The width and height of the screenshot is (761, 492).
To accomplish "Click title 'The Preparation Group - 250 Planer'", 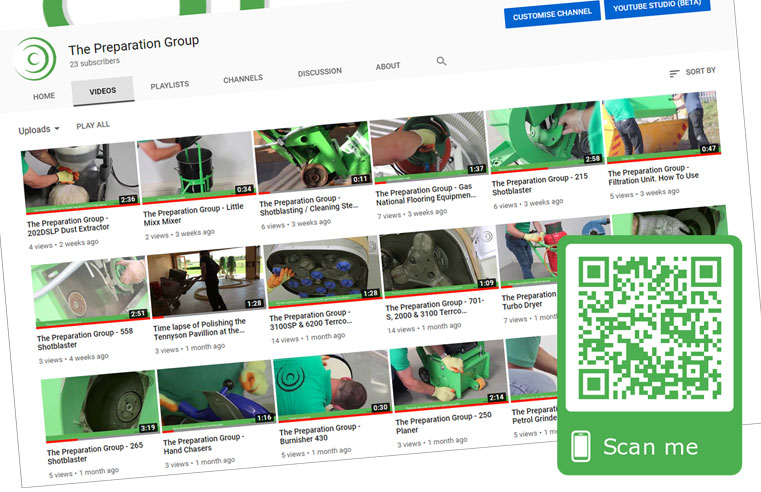I will pyautogui.click(x=443, y=423).
